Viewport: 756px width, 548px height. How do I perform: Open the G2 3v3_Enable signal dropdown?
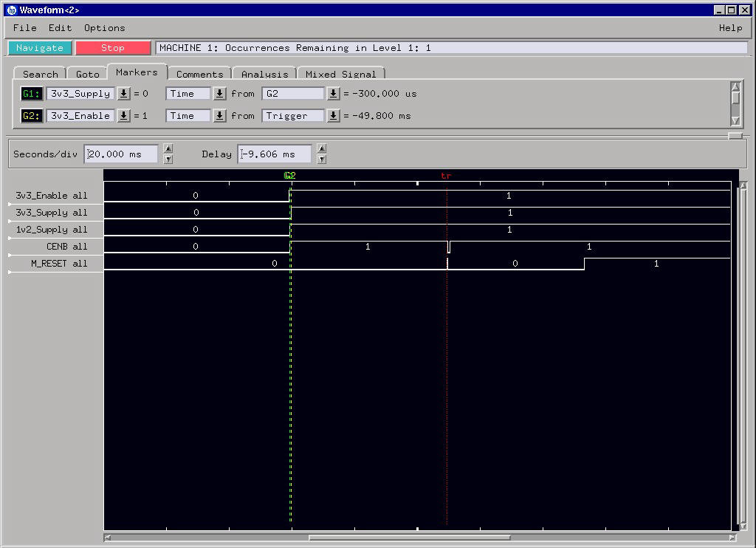pyautogui.click(x=124, y=116)
